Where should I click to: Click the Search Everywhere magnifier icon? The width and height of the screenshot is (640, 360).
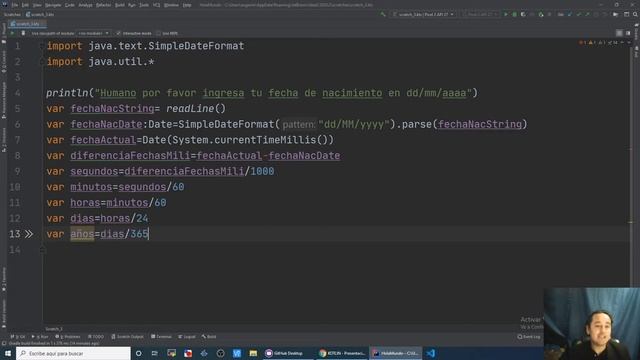point(635,14)
